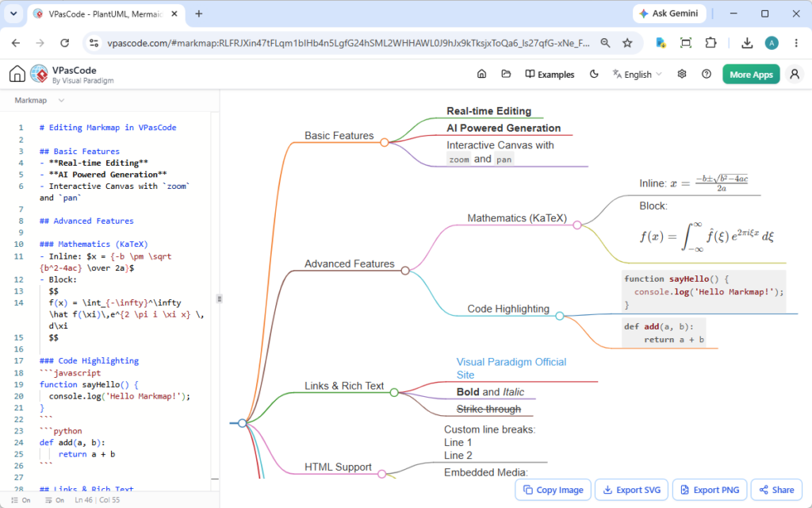
Task: Expand the Markmap diagram type dropdown
Action: coord(40,101)
